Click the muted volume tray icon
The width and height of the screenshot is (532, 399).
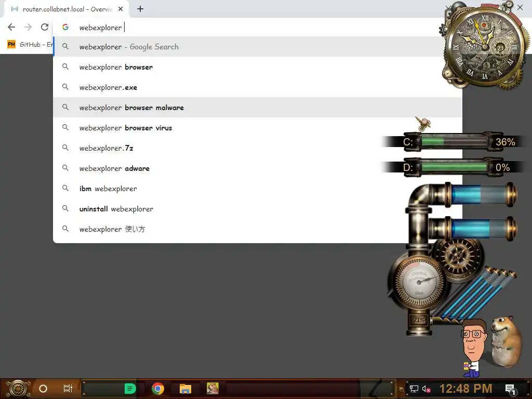(x=427, y=389)
